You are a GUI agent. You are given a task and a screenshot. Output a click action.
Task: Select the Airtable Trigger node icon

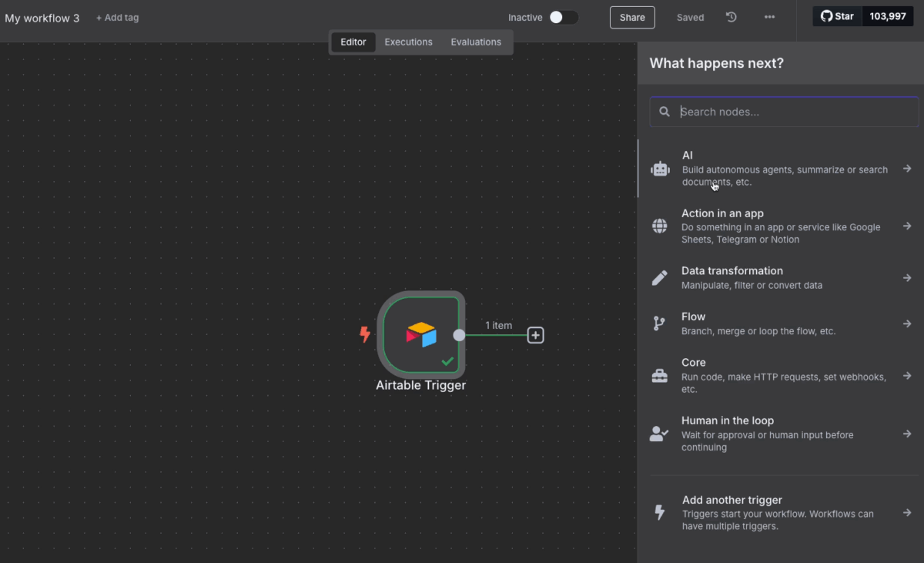[x=421, y=334]
